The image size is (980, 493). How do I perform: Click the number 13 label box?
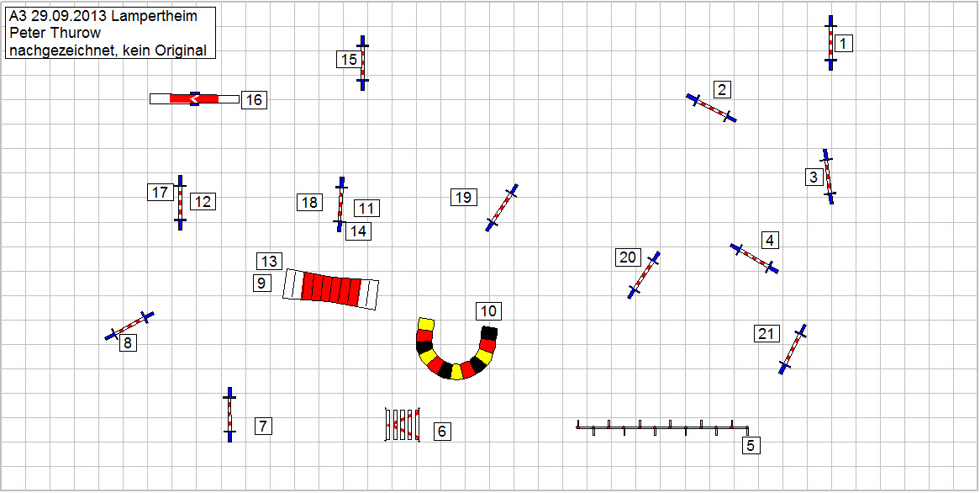(269, 261)
